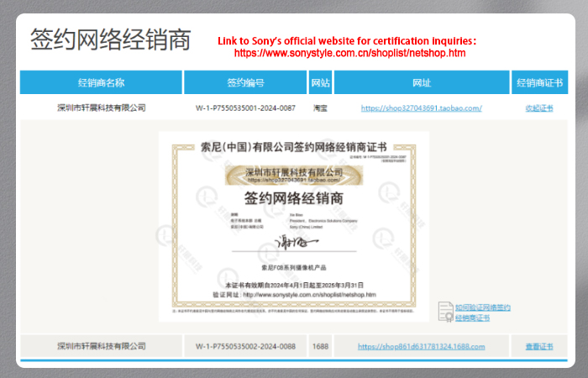View certificate via 查看证书 link

[x=539, y=346]
